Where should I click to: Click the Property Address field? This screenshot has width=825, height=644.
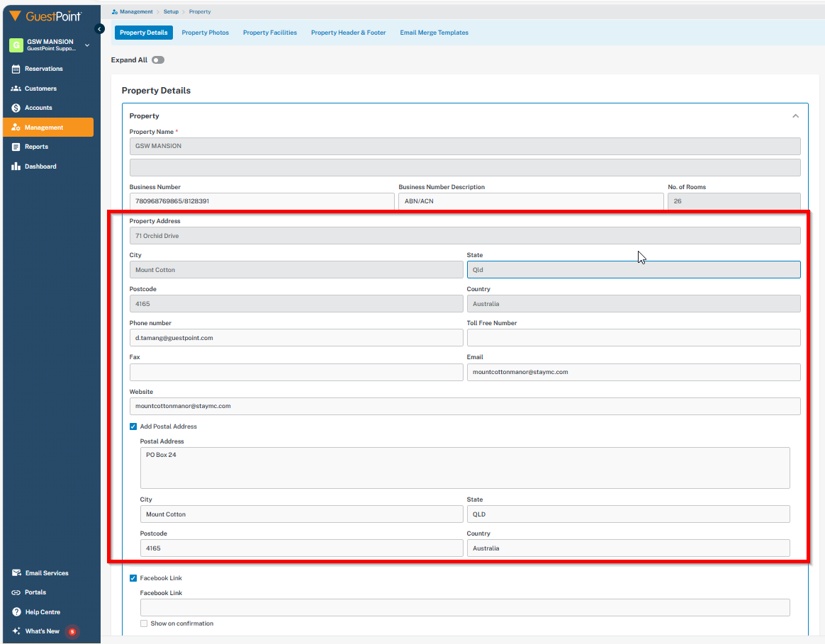[465, 236]
